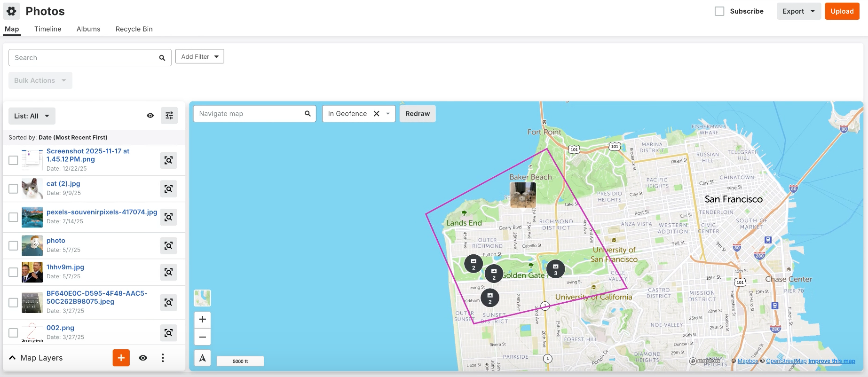868x377 pixels.
Task: Check the pexels-souvenirpixels-417074.jpg row
Action: [13, 217]
